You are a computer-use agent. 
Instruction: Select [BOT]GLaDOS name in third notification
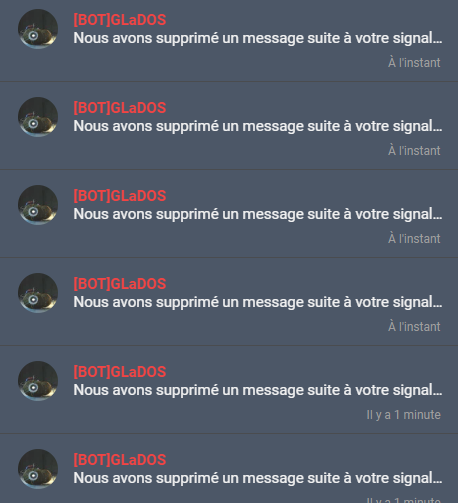(x=120, y=196)
